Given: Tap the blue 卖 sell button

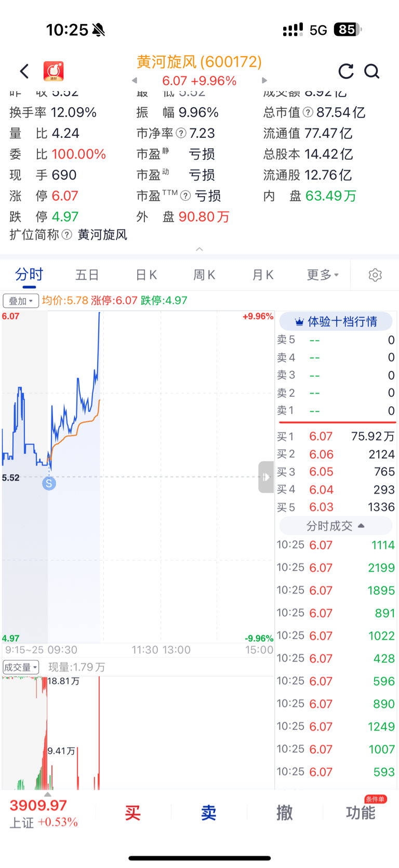Looking at the screenshot, I should 209,813.
